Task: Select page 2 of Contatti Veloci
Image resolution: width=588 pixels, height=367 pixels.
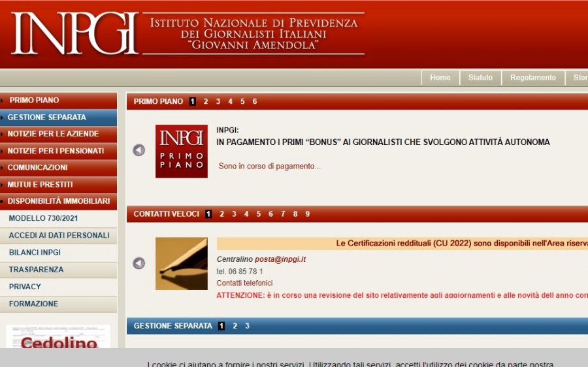Action: [x=221, y=214]
